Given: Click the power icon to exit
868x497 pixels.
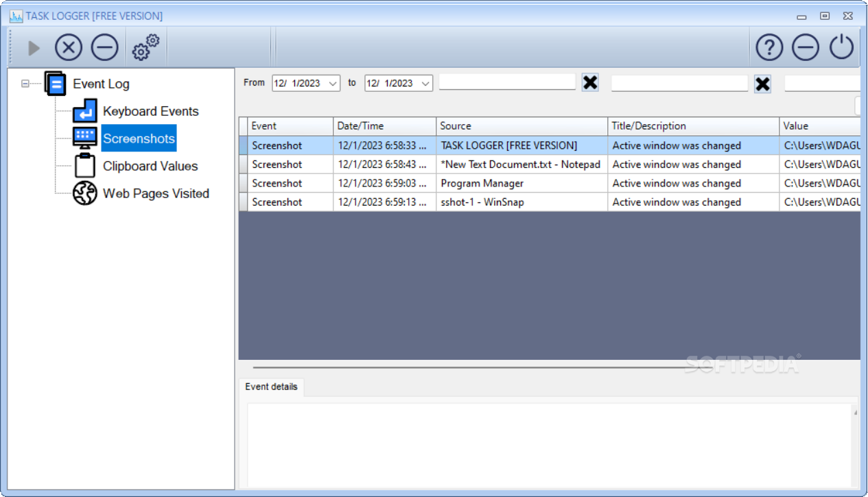Looking at the screenshot, I should click(842, 48).
